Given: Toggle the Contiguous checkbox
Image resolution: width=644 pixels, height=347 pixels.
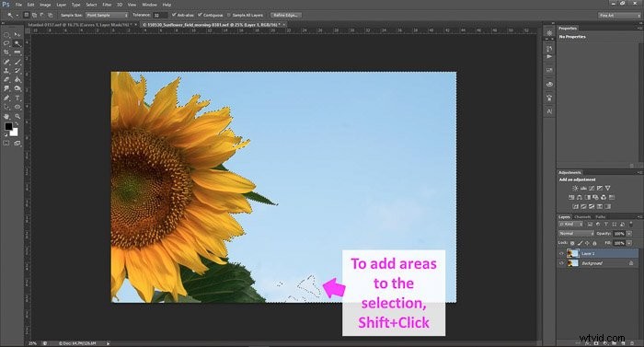Looking at the screenshot, I should (200, 15).
